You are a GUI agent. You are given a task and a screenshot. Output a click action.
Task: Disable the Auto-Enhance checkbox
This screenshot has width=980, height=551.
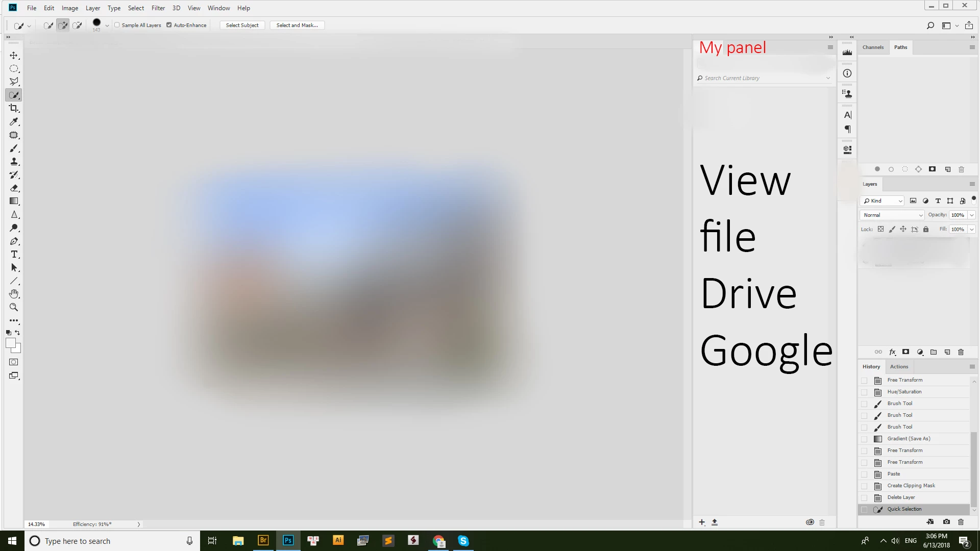pos(169,25)
